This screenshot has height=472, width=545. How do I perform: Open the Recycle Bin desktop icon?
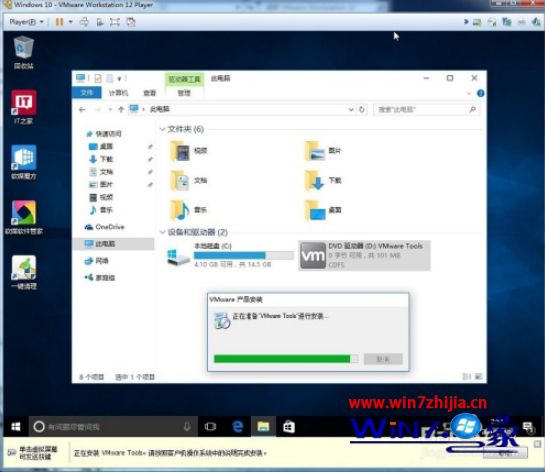coord(24,52)
